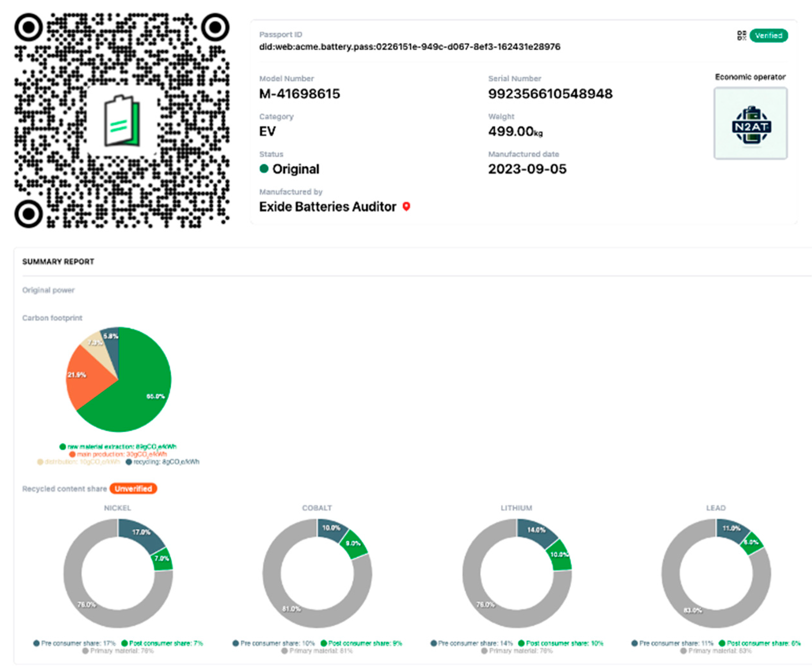This screenshot has width=812, height=666.
Task: Click the 499.00 kg weight value
Action: (x=515, y=132)
